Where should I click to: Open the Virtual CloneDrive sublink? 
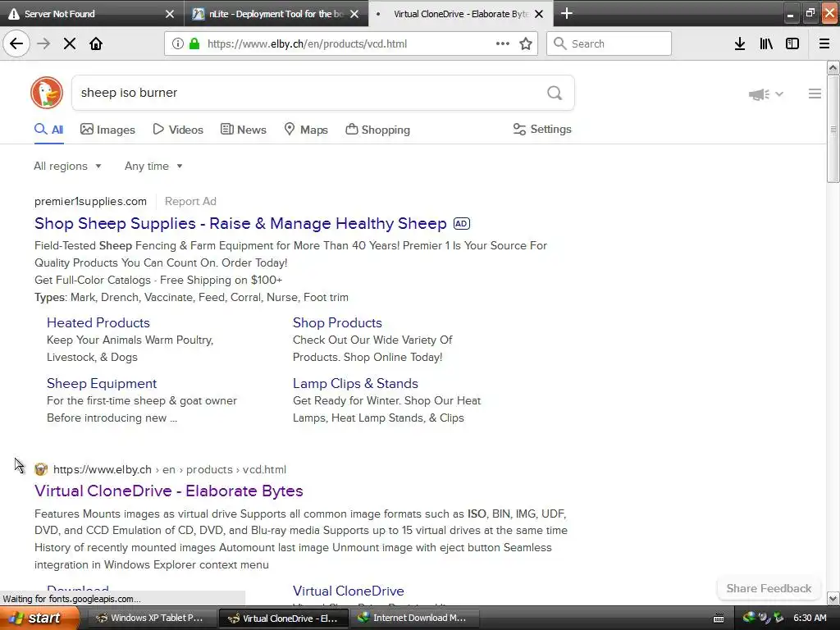[x=348, y=591]
